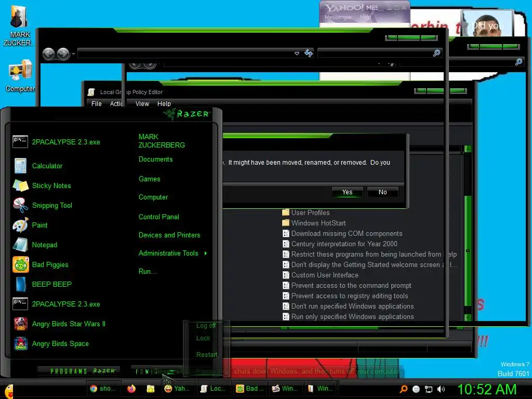Open 2PACALYPSE 2.3.exe below BEEP BEEP

pos(56,304)
